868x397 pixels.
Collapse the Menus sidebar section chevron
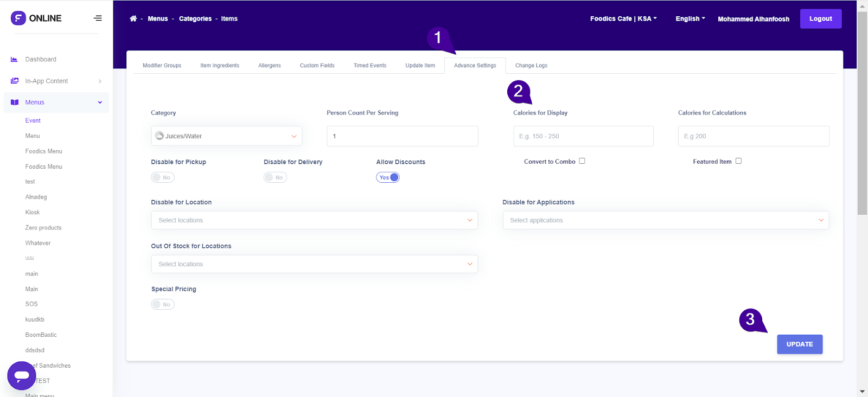[100, 103]
